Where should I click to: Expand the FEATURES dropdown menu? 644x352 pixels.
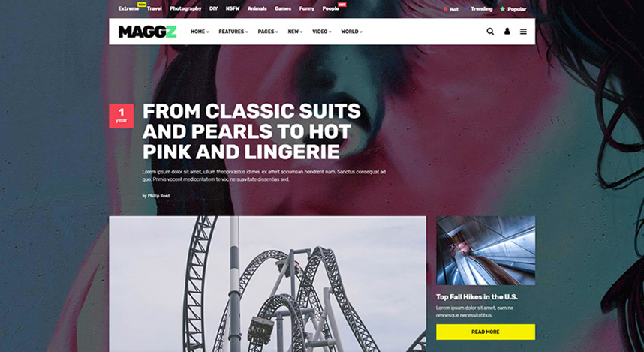[233, 32]
